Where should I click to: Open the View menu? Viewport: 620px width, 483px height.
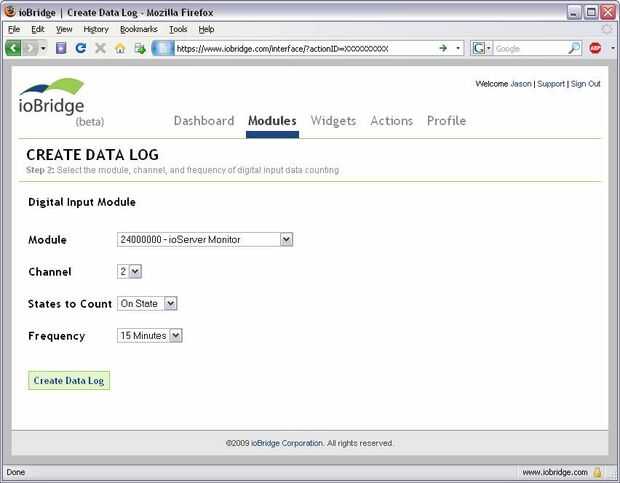tap(64, 29)
